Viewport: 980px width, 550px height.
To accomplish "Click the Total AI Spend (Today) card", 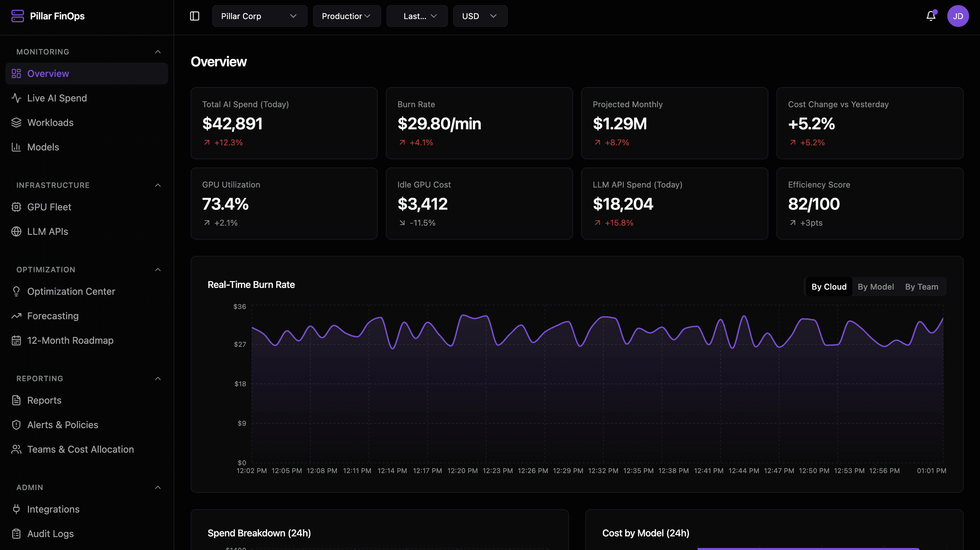I will [x=284, y=123].
